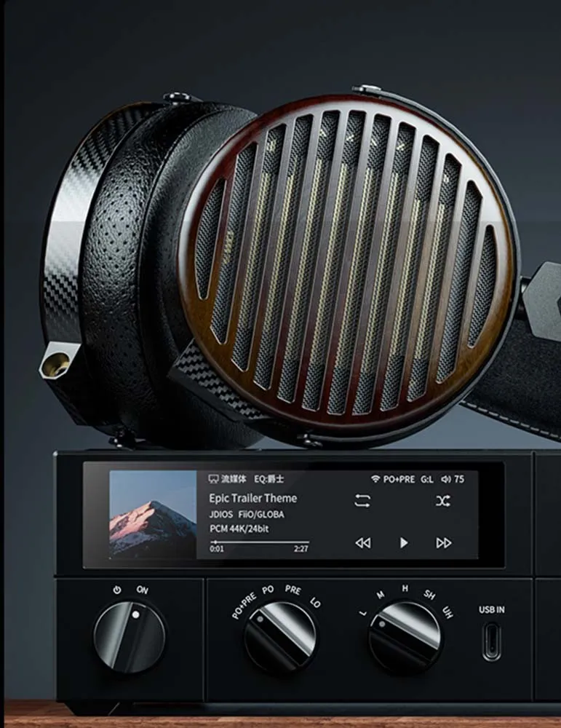The width and height of the screenshot is (561, 728).
Task: Select the LO output position label
Action: point(315,602)
